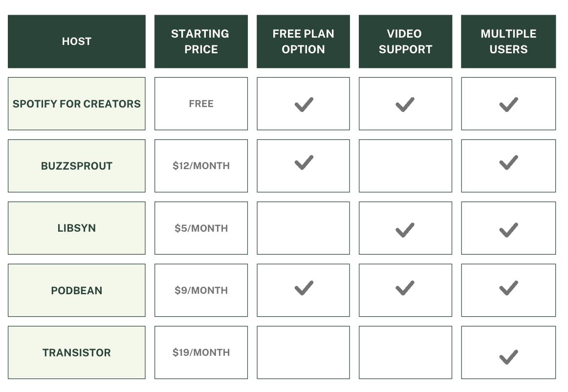Click Podbean free plan option checkmark
The width and height of the screenshot is (568, 392).
click(x=304, y=288)
